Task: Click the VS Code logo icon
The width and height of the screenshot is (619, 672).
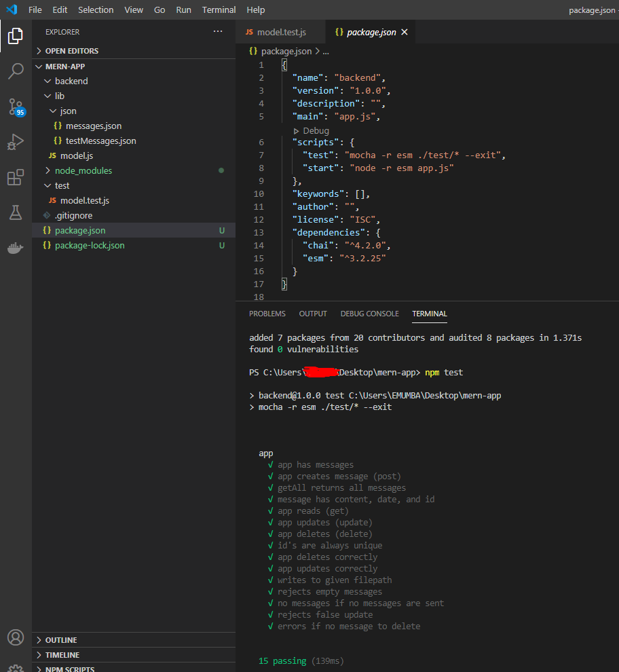Action: coord(12,10)
